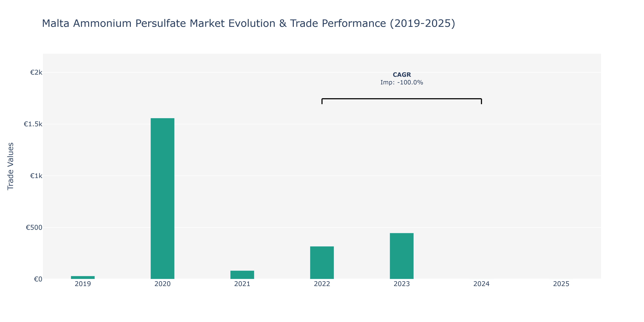Screen dimensions: 644x322
Task: Click the €2k y-axis tick label
Action: tap(36, 72)
